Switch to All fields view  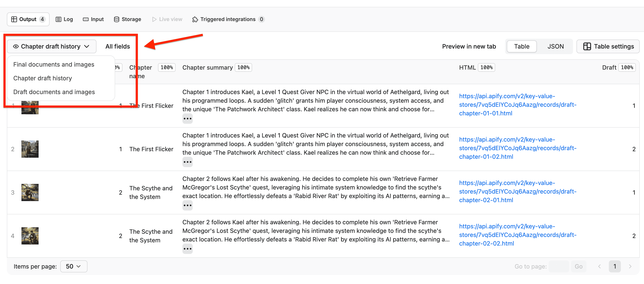(x=117, y=46)
